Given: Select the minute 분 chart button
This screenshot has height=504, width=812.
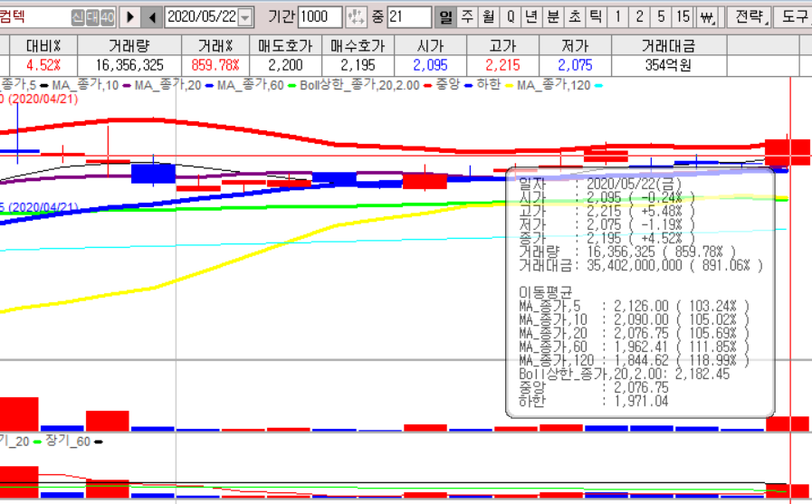Looking at the screenshot, I should click(553, 17).
